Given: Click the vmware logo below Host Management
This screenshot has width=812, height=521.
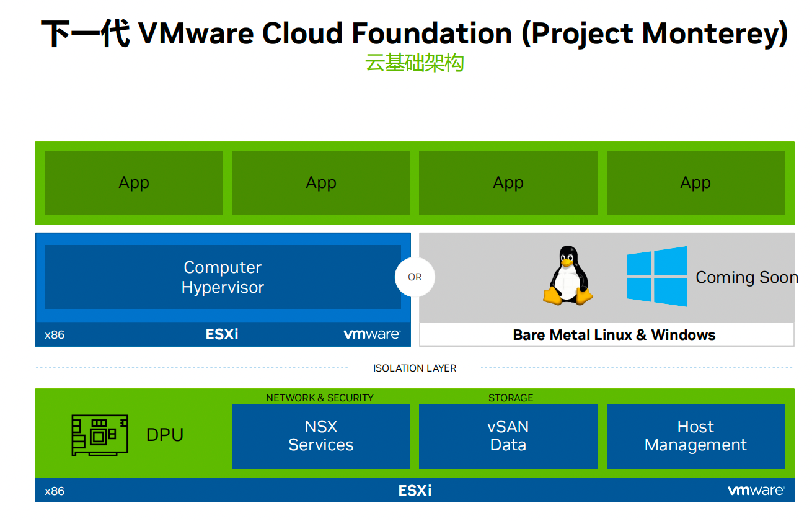Looking at the screenshot, I should coord(756,491).
